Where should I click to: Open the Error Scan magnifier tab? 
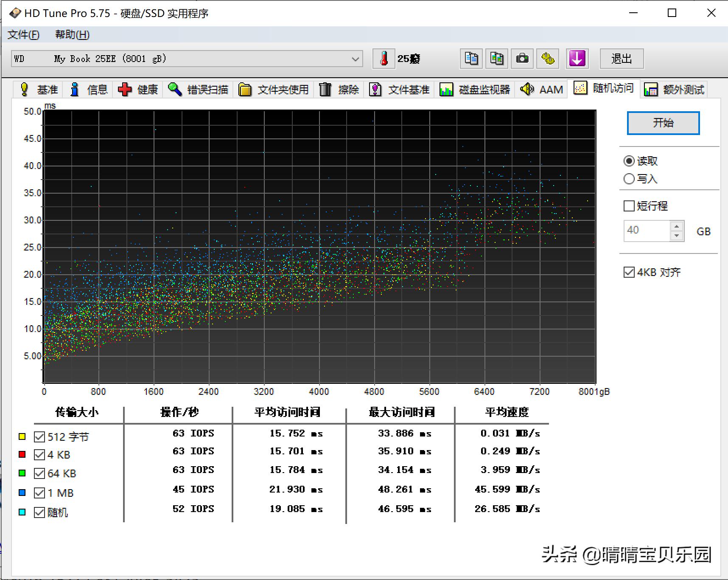click(198, 90)
